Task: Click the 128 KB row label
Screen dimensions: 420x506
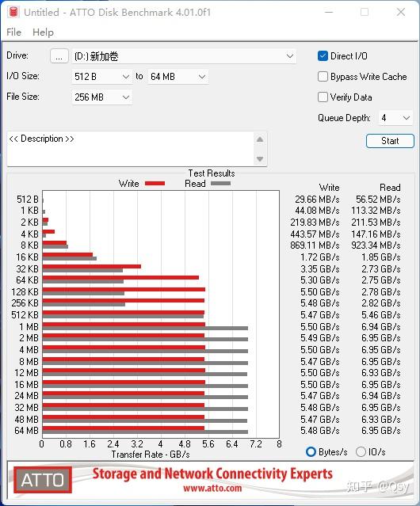Action: (25, 291)
